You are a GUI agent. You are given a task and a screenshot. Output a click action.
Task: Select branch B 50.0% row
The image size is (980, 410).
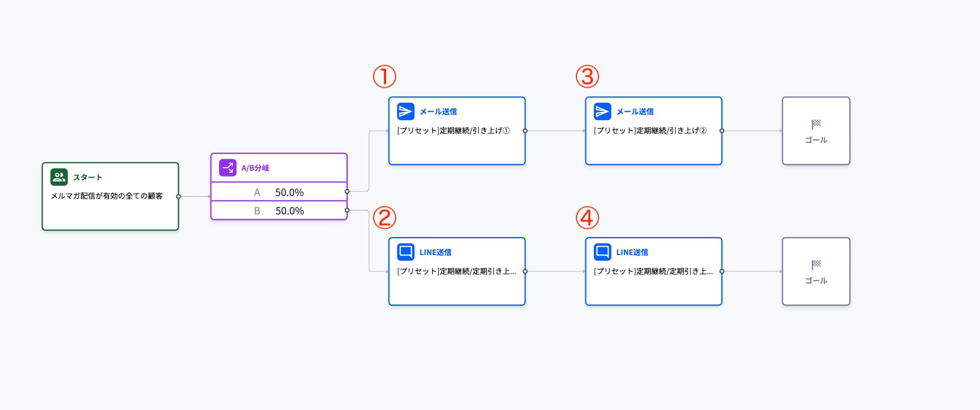click(x=279, y=211)
